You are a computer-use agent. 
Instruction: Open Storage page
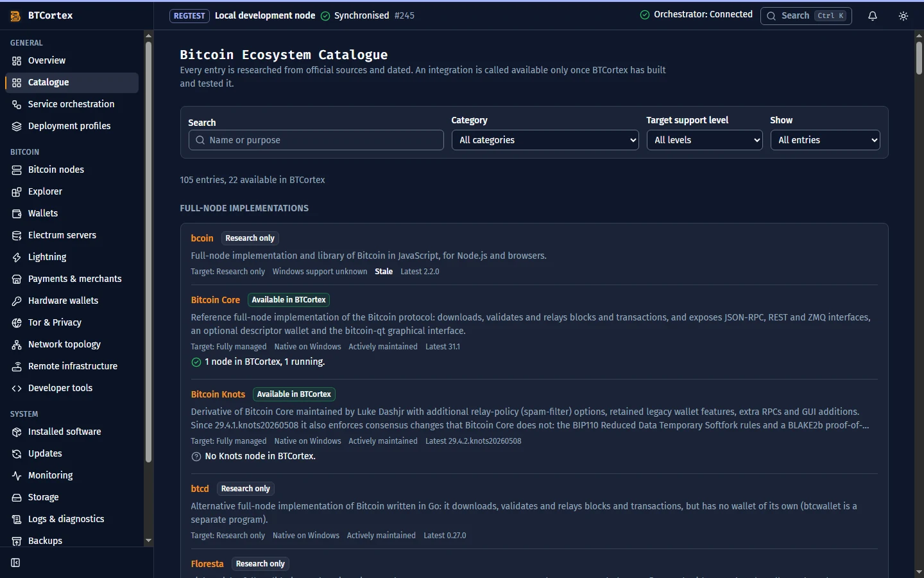72,497
